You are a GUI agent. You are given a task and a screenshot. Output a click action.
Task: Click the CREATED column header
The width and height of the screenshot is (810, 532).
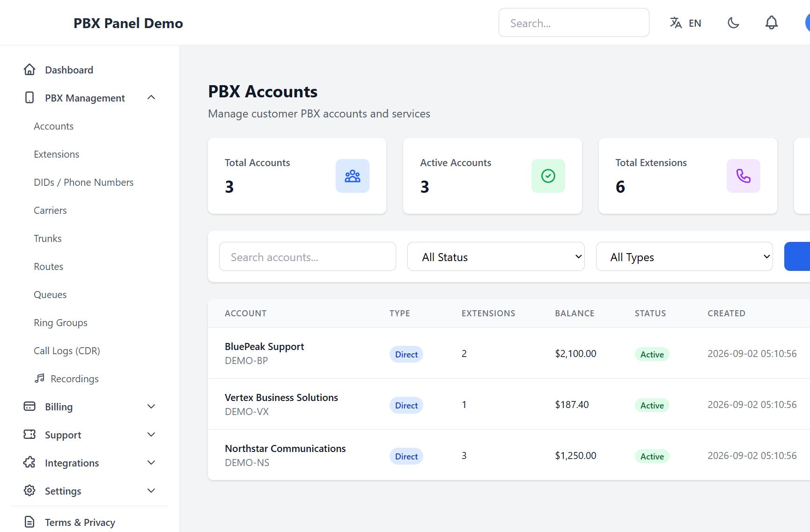[x=727, y=313]
